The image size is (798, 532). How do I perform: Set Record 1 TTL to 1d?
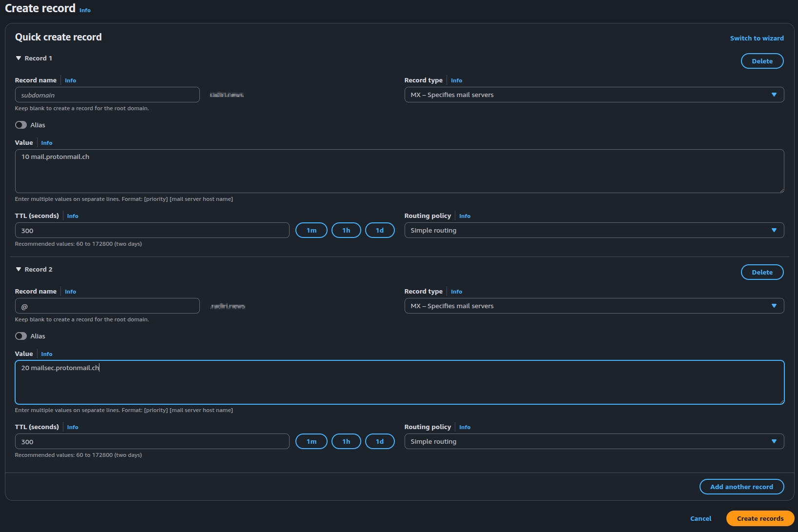click(x=380, y=230)
